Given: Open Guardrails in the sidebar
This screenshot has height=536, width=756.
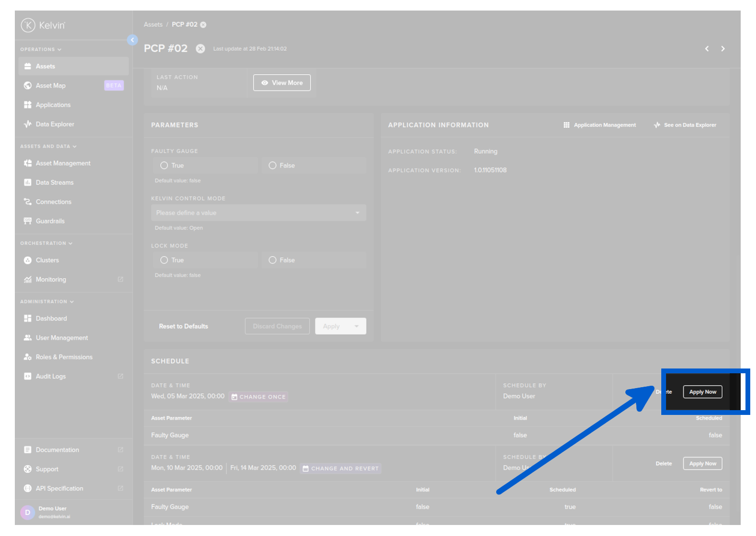Looking at the screenshot, I should (50, 221).
